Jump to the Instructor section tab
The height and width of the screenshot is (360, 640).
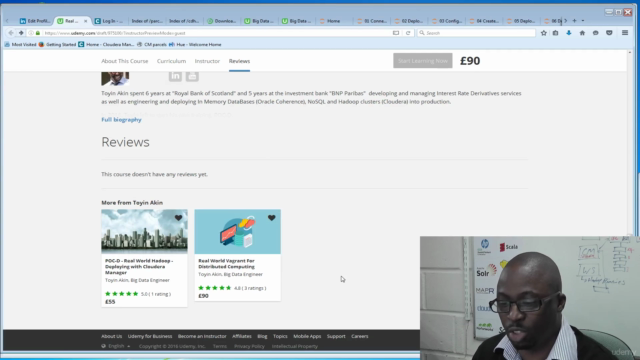click(x=207, y=61)
